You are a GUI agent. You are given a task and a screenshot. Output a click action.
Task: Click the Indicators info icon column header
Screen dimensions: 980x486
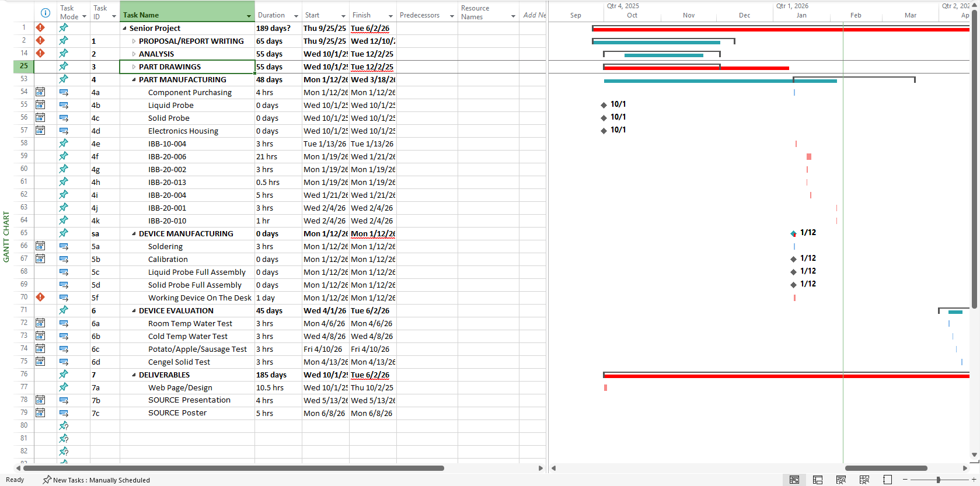tap(46, 13)
